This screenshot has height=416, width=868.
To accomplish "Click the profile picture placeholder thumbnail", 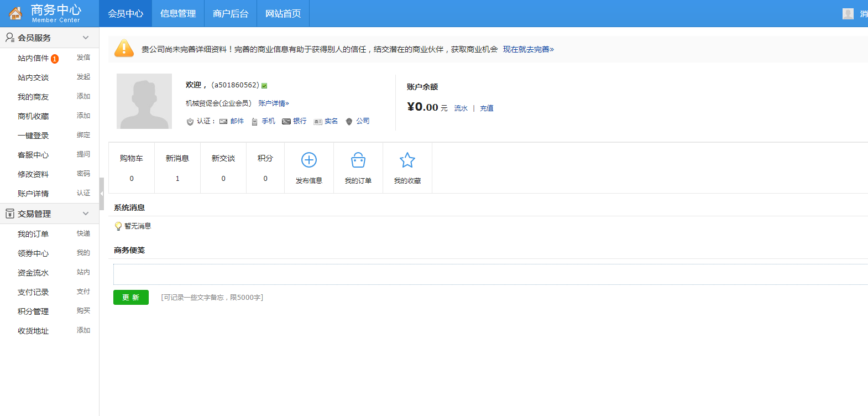I will [144, 101].
